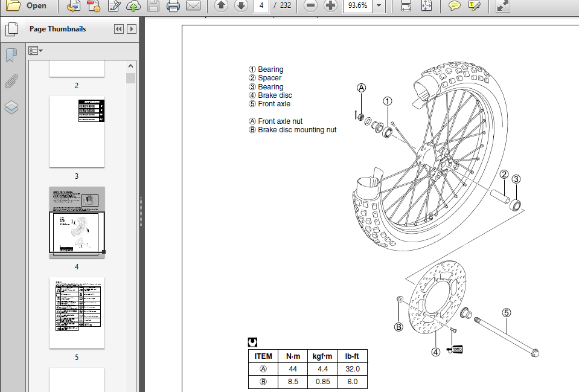Click the '6.0' torque value cell

point(352,382)
